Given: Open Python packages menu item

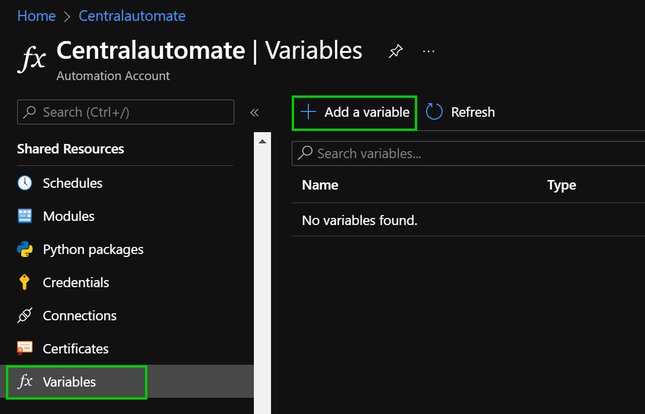Looking at the screenshot, I should 93,249.
